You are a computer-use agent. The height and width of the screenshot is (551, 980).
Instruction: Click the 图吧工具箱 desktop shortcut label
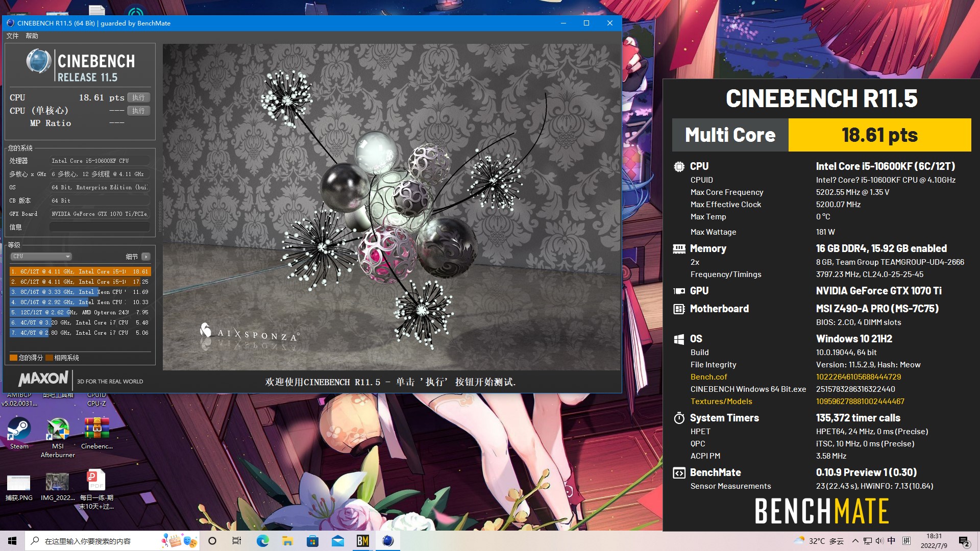coord(58,395)
